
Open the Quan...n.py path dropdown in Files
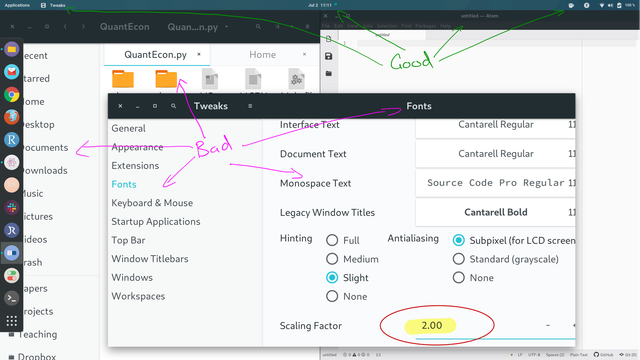(x=198, y=27)
